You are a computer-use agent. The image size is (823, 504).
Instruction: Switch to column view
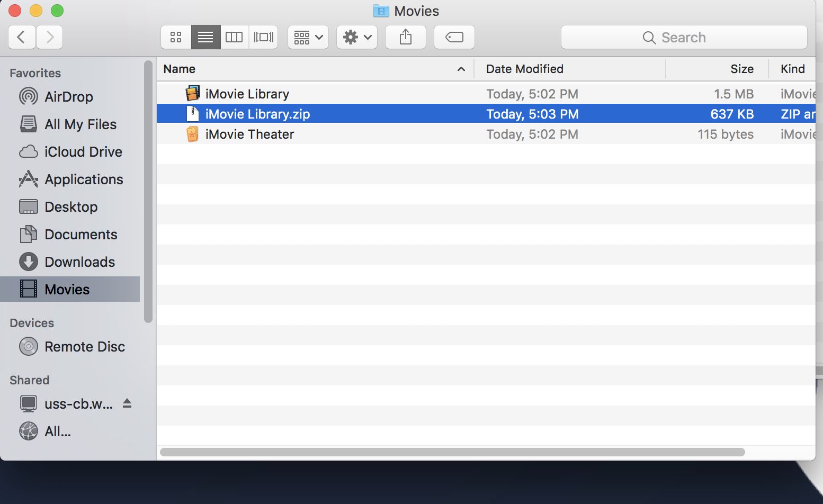pos(234,37)
